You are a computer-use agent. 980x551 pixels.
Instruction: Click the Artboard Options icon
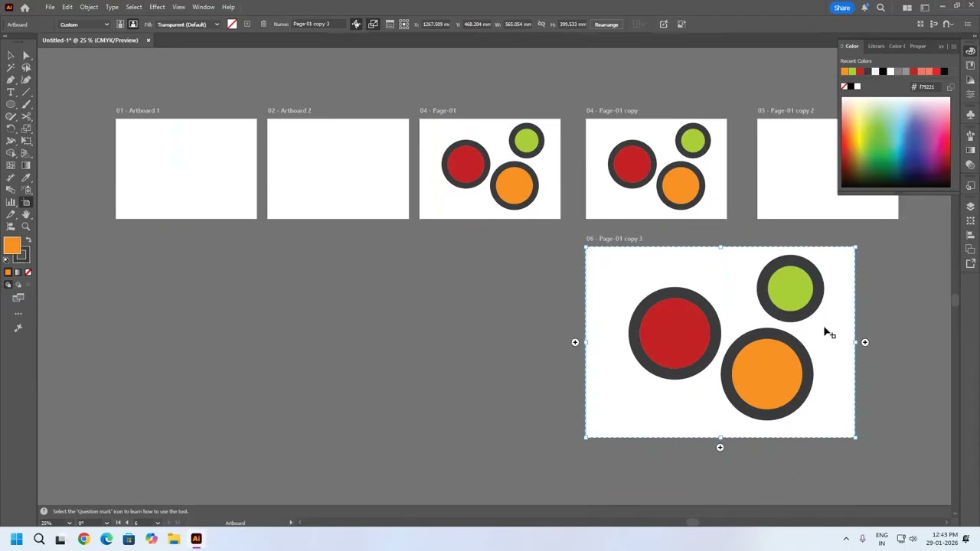(x=390, y=24)
